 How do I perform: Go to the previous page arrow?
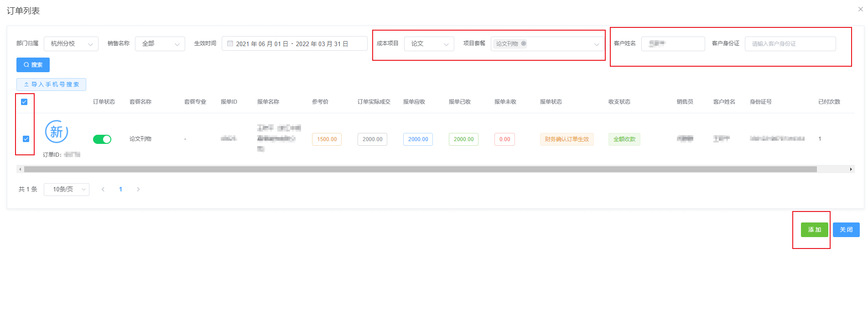(x=103, y=189)
